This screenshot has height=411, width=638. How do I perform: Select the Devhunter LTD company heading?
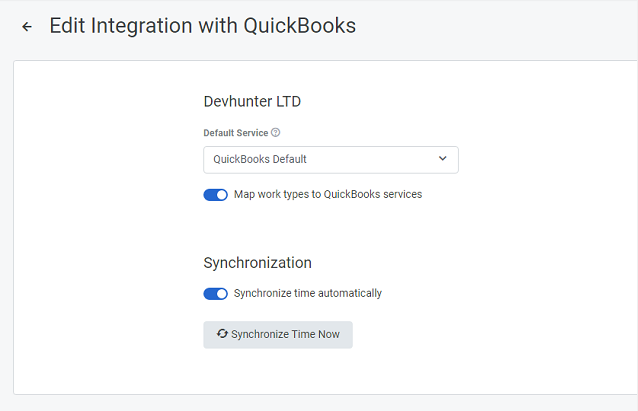tap(252, 101)
